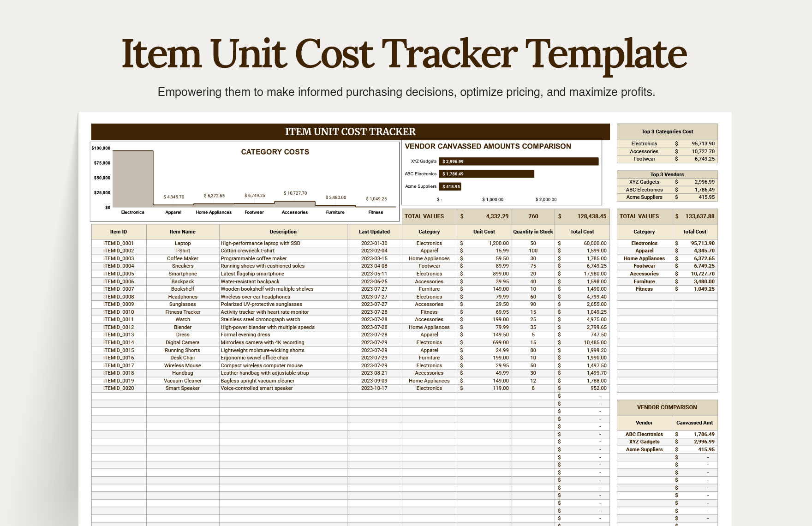Select the Item ID column header
The height and width of the screenshot is (526, 812).
tap(119, 232)
